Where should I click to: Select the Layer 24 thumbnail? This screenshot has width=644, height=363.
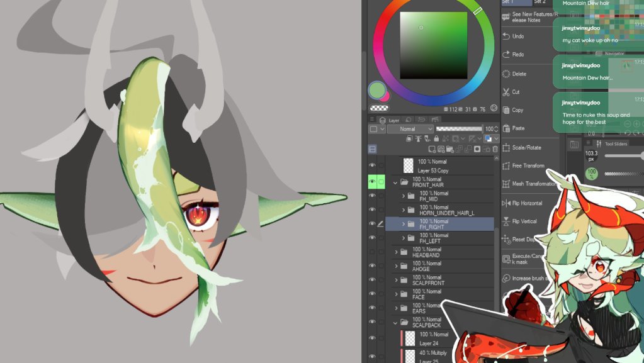pos(410,338)
